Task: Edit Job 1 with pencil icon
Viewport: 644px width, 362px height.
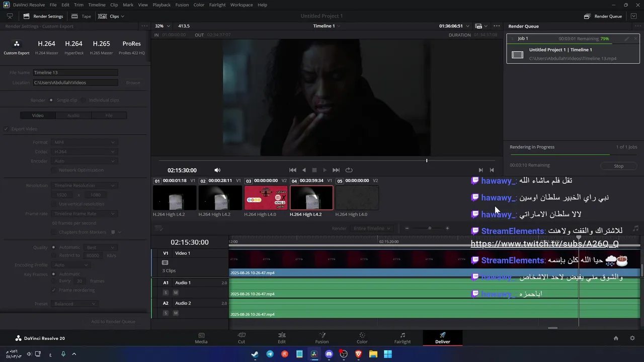Action: (627, 39)
